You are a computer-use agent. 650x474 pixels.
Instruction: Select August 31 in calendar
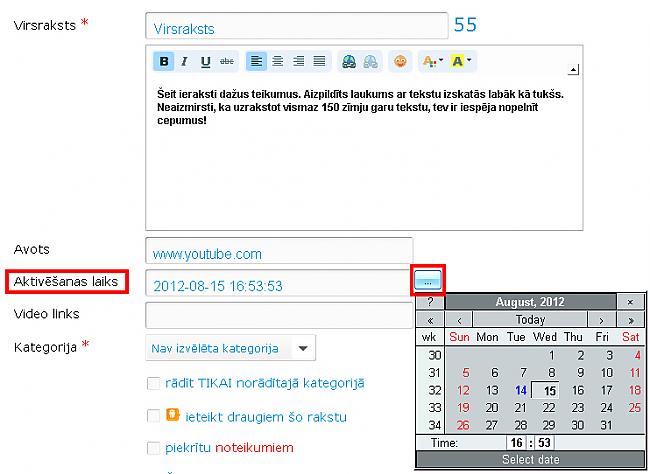point(606,425)
